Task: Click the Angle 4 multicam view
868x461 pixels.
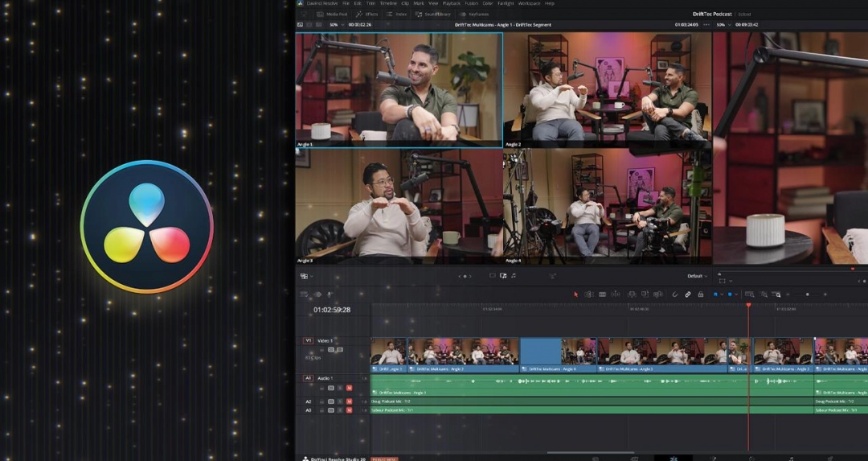Action: [607, 205]
